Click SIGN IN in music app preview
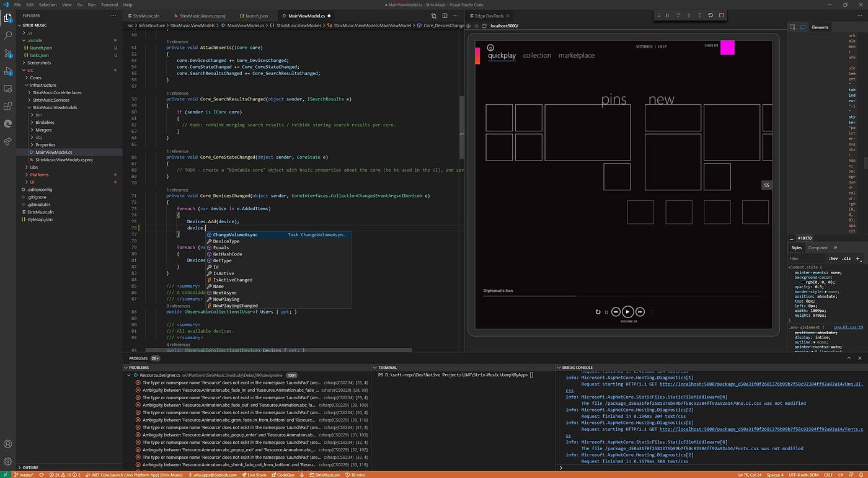 tap(711, 45)
